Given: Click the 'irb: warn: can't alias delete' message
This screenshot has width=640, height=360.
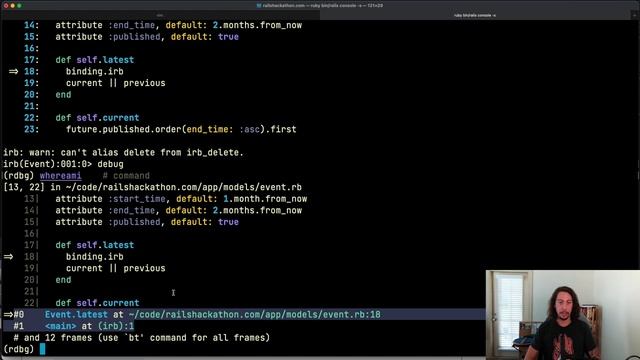Looking at the screenshot, I should [x=123, y=152].
